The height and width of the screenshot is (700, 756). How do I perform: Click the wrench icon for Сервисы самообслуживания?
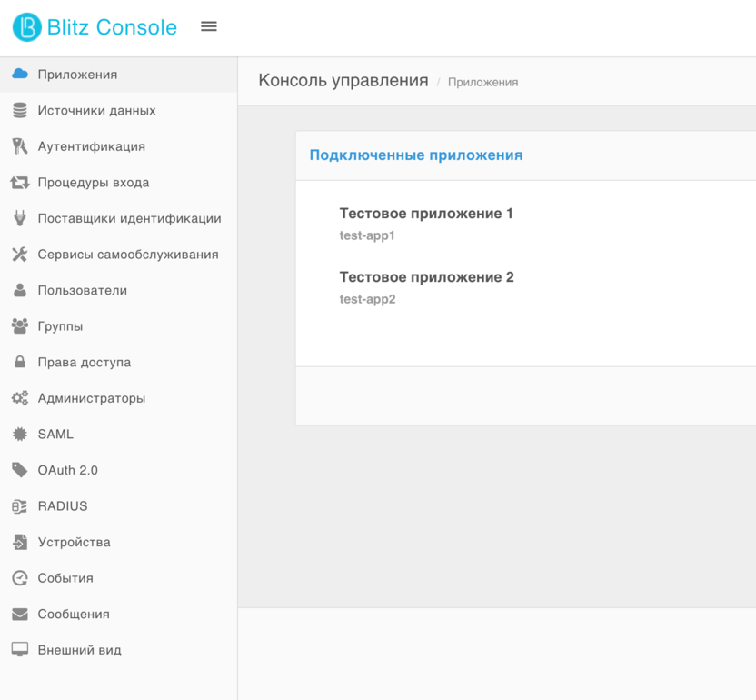click(20, 255)
